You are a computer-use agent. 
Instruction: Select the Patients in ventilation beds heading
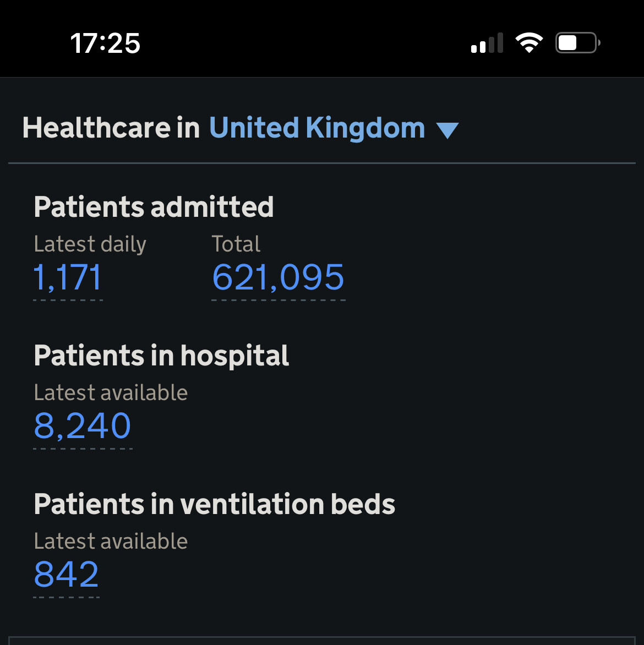(215, 505)
